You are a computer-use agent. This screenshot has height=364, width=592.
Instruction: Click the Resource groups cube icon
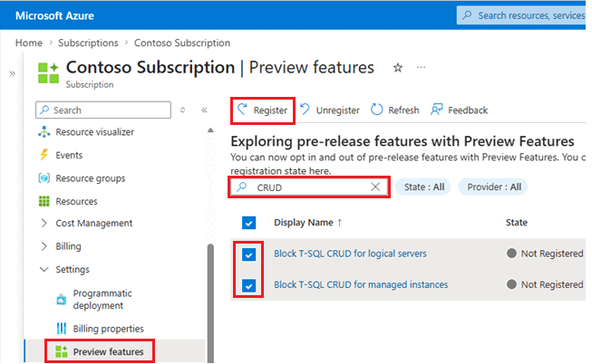[44, 178]
